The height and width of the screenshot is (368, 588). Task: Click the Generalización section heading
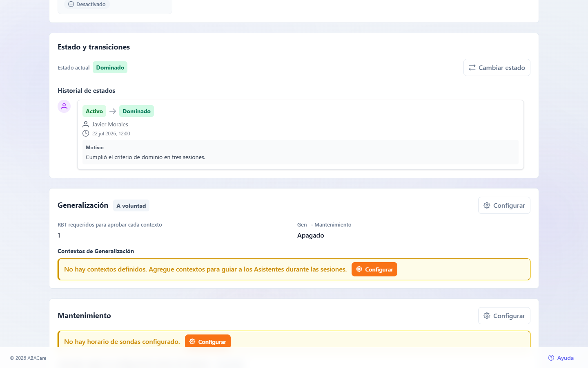(x=83, y=205)
